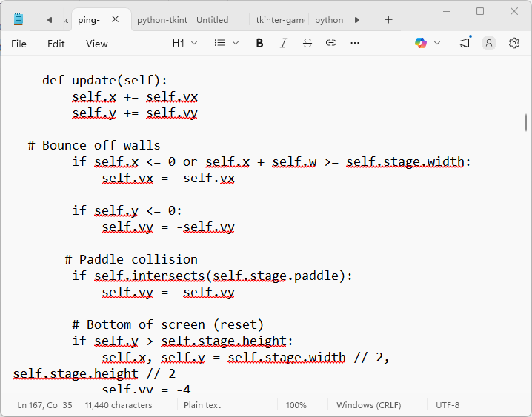Switch to the tkinter-game tab
532x417 pixels.
281,20
